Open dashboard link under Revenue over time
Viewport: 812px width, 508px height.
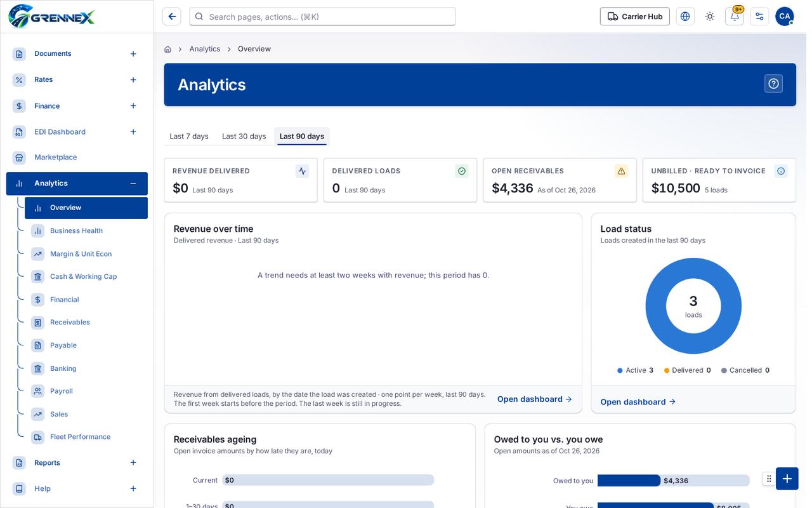click(x=535, y=399)
